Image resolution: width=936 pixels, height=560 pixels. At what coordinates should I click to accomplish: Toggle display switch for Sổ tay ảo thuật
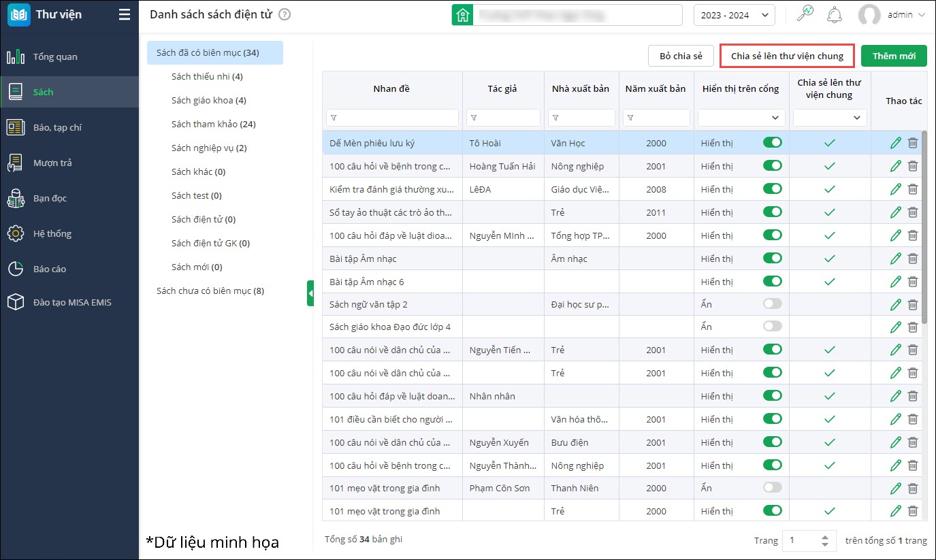click(773, 212)
